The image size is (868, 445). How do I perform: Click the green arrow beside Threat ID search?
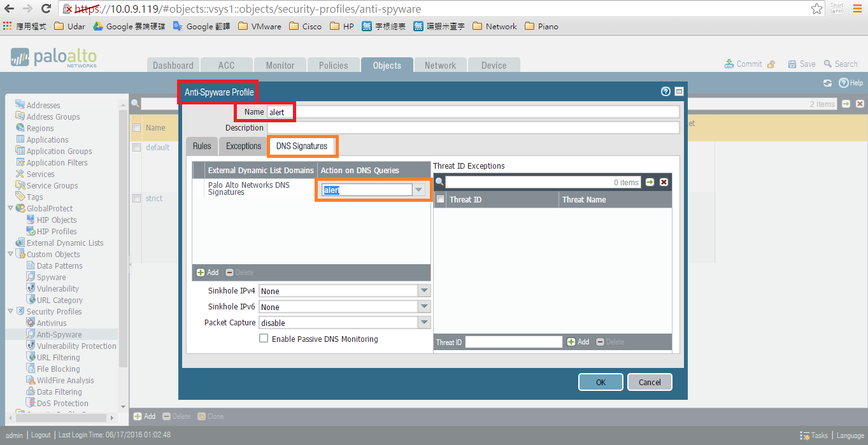tap(650, 182)
